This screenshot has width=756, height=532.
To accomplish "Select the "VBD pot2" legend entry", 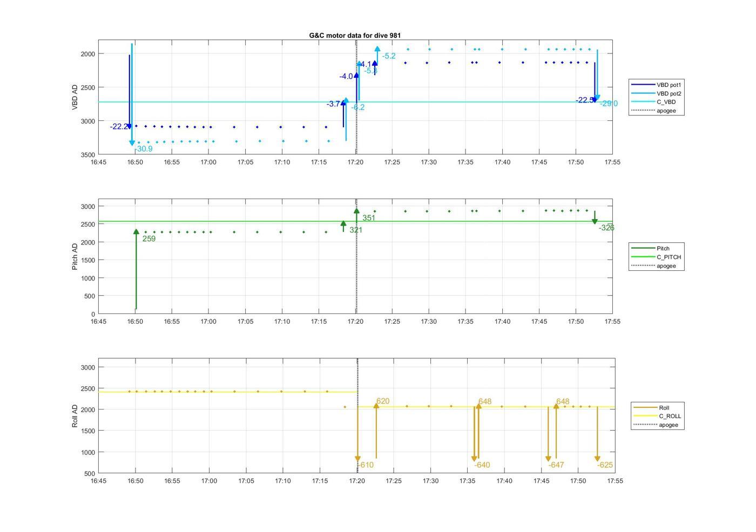I will pos(656,93).
